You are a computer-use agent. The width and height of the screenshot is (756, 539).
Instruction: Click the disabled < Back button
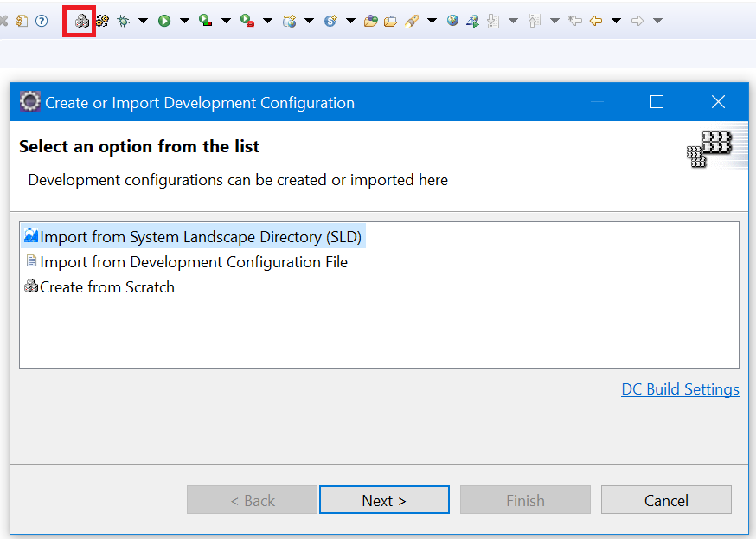coord(253,500)
